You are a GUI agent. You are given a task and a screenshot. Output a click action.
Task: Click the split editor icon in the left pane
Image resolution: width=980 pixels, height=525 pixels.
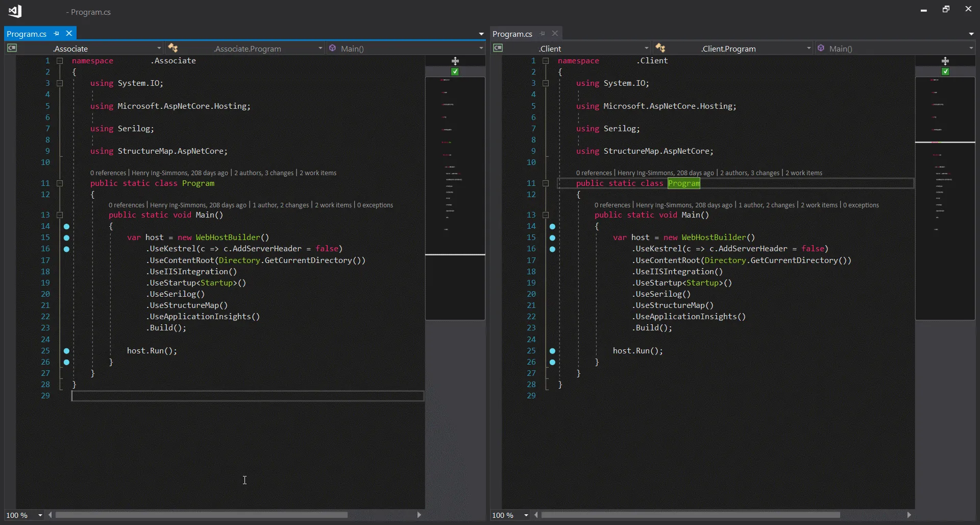click(455, 61)
